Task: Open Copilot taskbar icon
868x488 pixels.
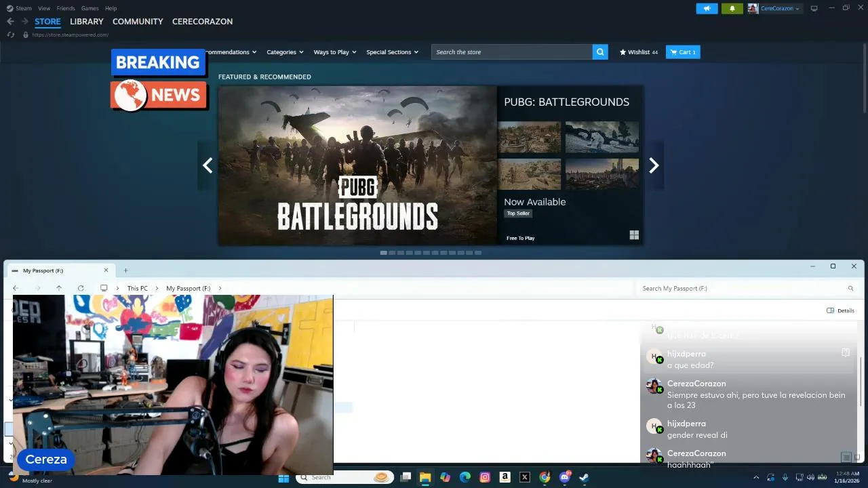Action: pyautogui.click(x=445, y=477)
